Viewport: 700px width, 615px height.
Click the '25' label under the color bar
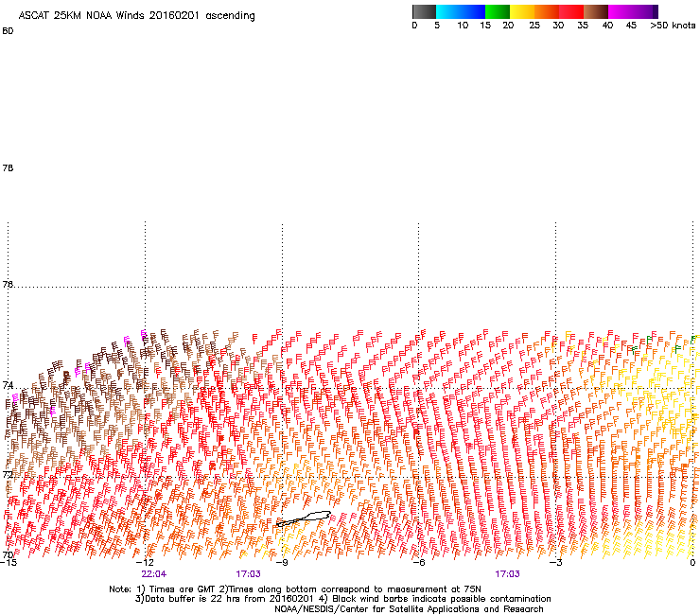tap(534, 26)
